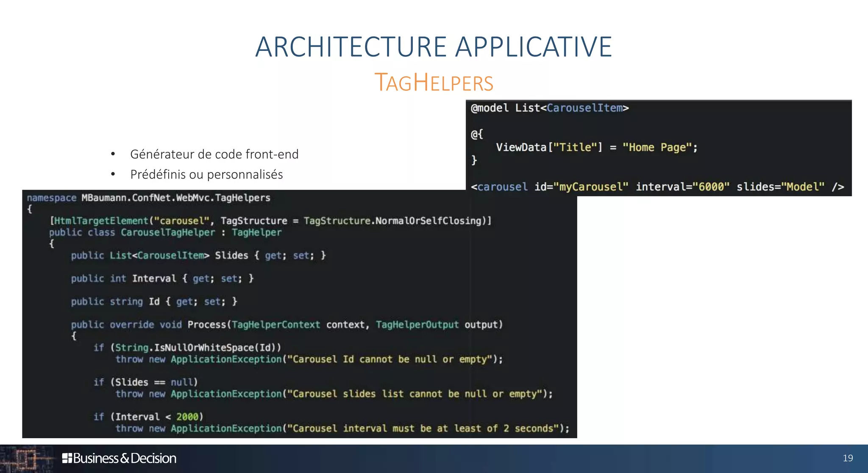Click the Slides property declaration
868x473 pixels.
pyautogui.click(x=198, y=255)
